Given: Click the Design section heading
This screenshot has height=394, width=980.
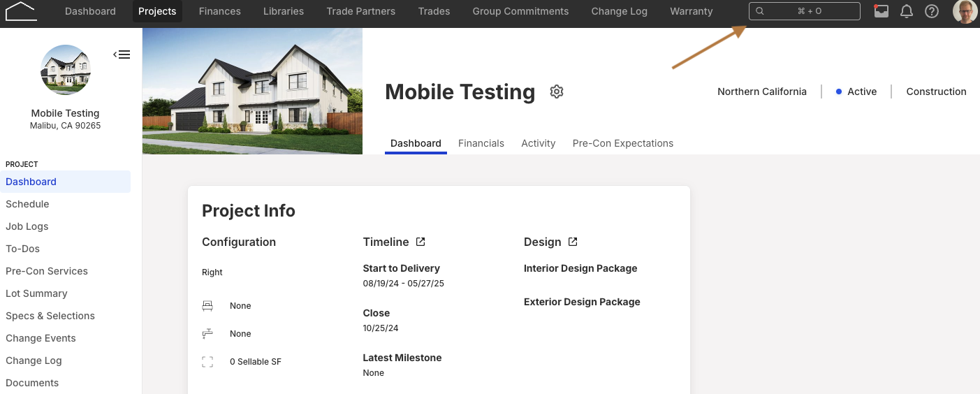Looking at the screenshot, I should [543, 242].
